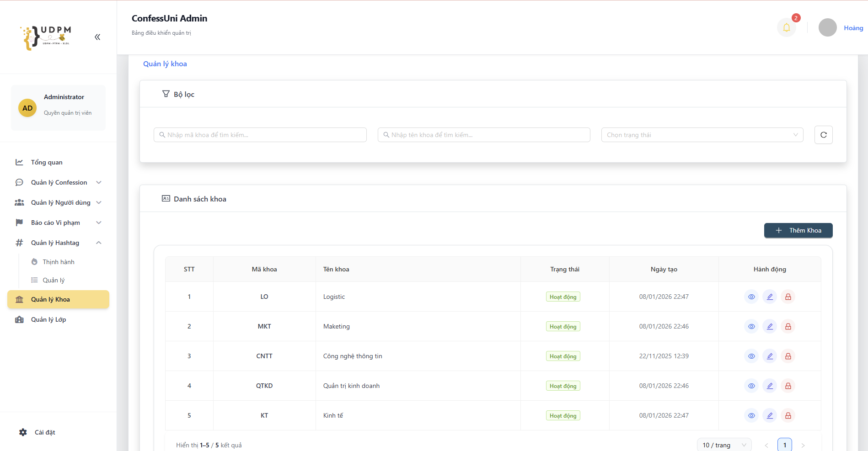Open the notification bell

click(x=786, y=27)
